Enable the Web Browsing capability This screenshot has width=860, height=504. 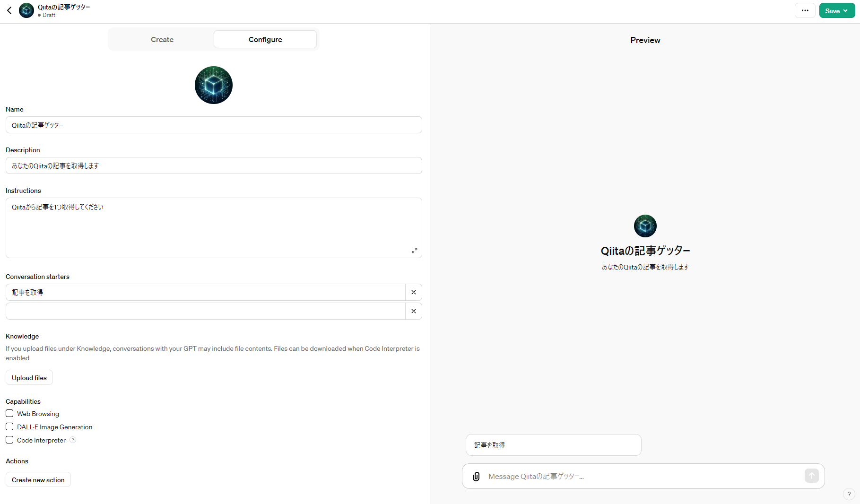pyautogui.click(x=9, y=413)
